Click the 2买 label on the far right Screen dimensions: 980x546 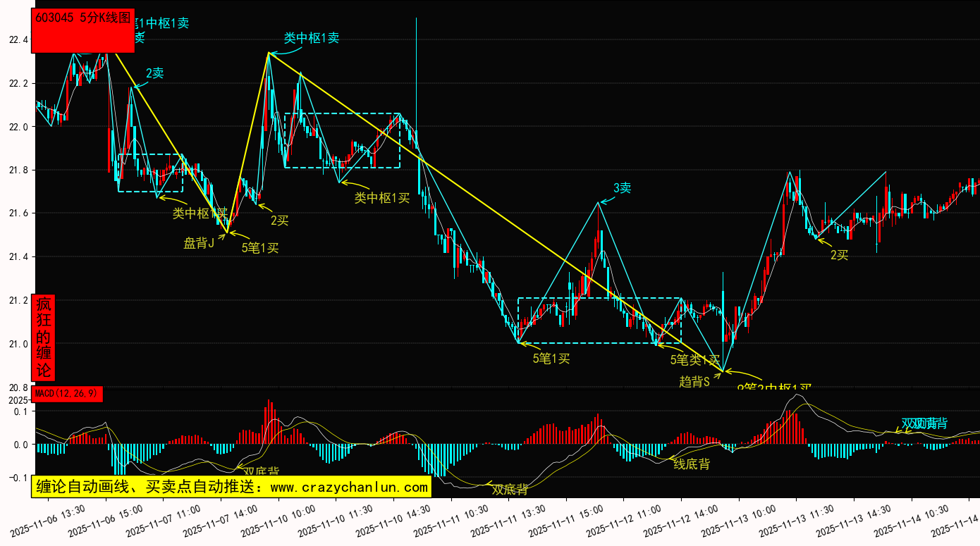pyautogui.click(x=839, y=255)
